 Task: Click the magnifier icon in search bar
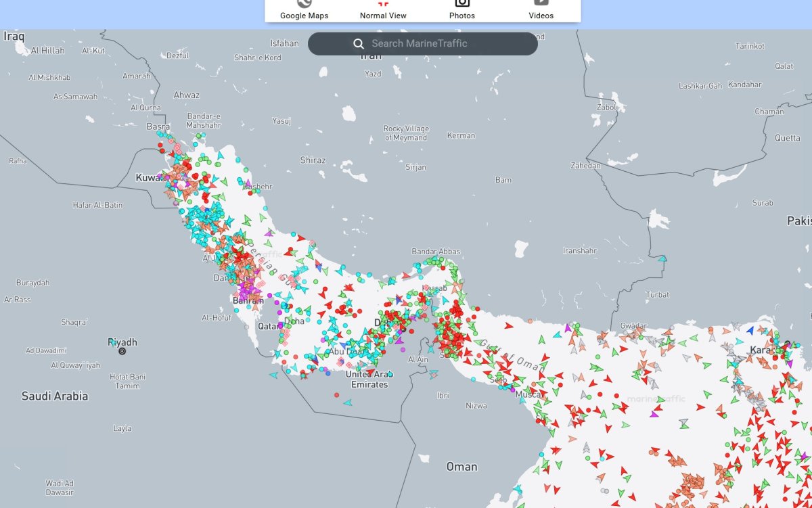point(359,44)
